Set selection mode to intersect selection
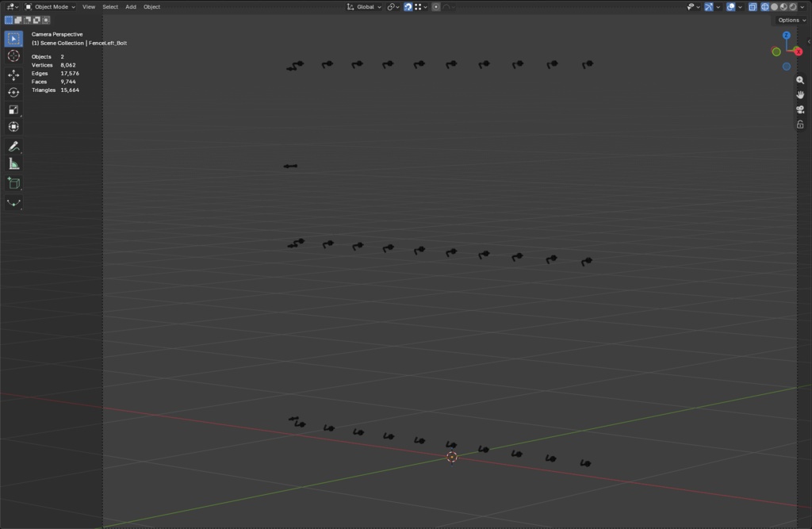 pyautogui.click(x=46, y=20)
